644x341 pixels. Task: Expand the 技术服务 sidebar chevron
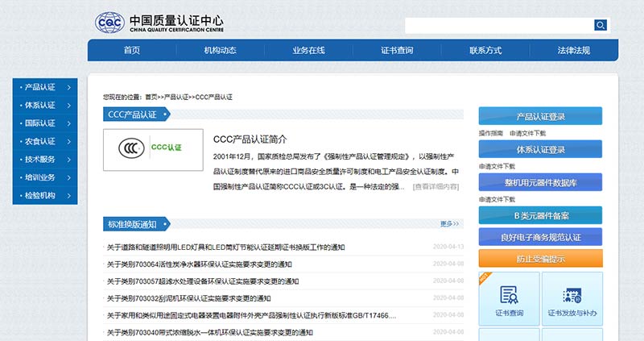[x=69, y=160]
